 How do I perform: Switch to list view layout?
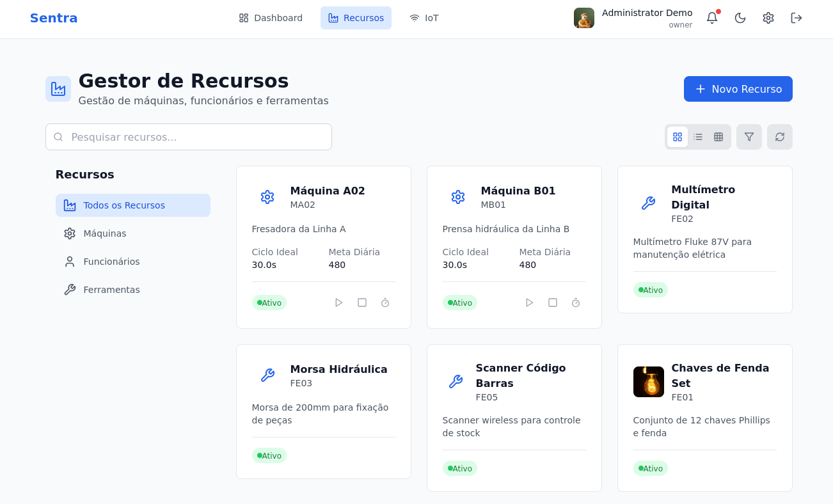[698, 137]
